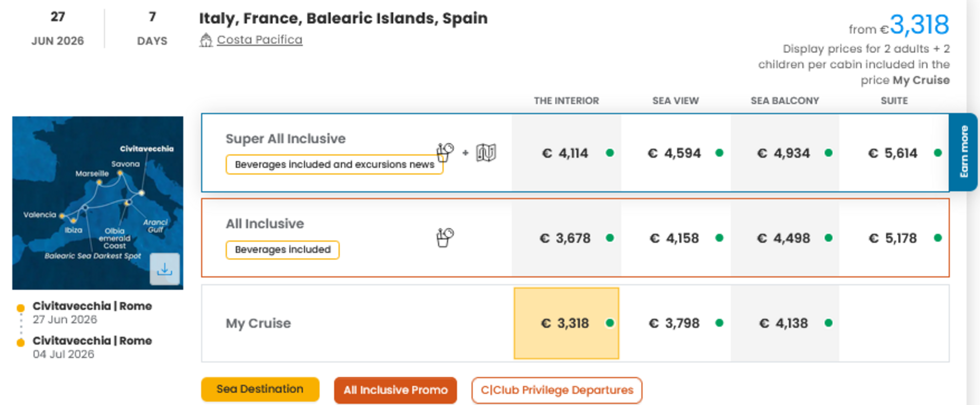Open the Costa Pacifica ship link
The image size is (980, 405).
(x=259, y=40)
